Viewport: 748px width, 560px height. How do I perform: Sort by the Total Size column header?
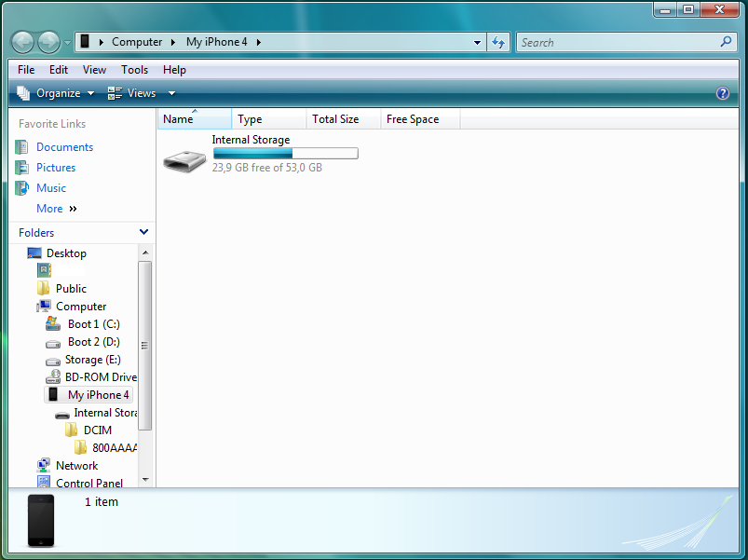344,118
